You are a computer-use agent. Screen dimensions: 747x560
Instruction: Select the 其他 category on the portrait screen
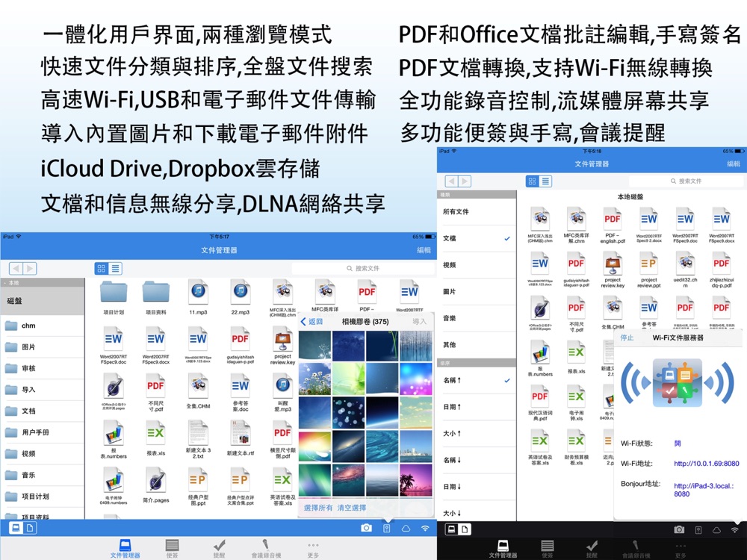(x=477, y=345)
